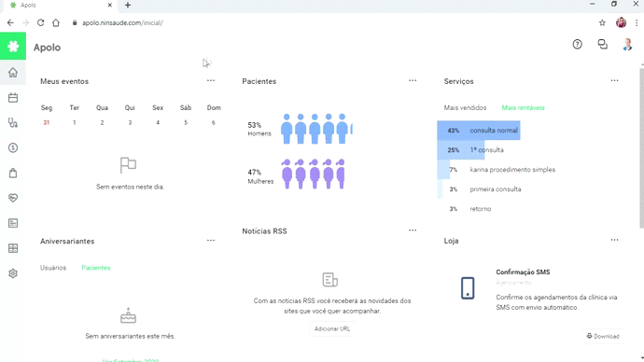Switch to Pacientes tab in Aniversariantes
This screenshot has height=362, width=644.
click(96, 268)
